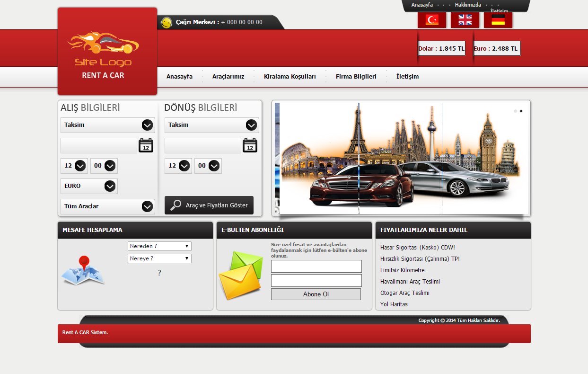Image resolution: width=588 pixels, height=374 pixels.
Task: Open Firma Bilgileri menu item
Action: 356,77
